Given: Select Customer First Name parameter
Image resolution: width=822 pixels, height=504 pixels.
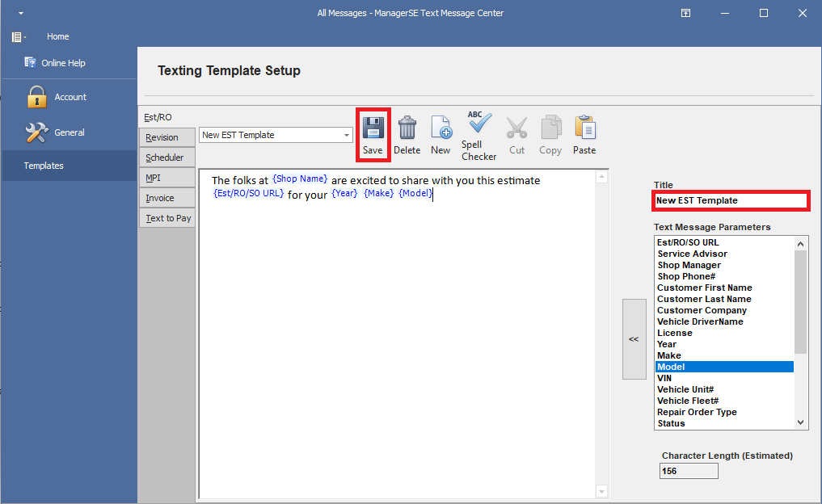Looking at the screenshot, I should coord(724,288).
